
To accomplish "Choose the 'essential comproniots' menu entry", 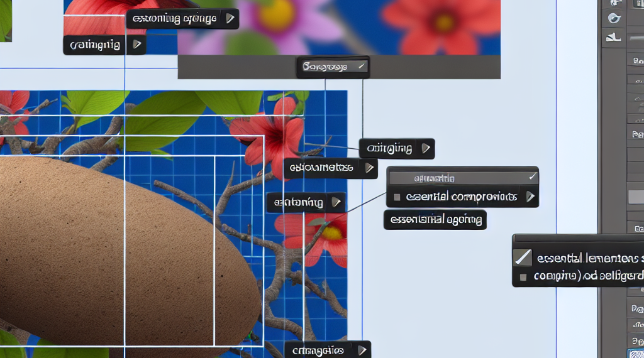I will pos(461,197).
